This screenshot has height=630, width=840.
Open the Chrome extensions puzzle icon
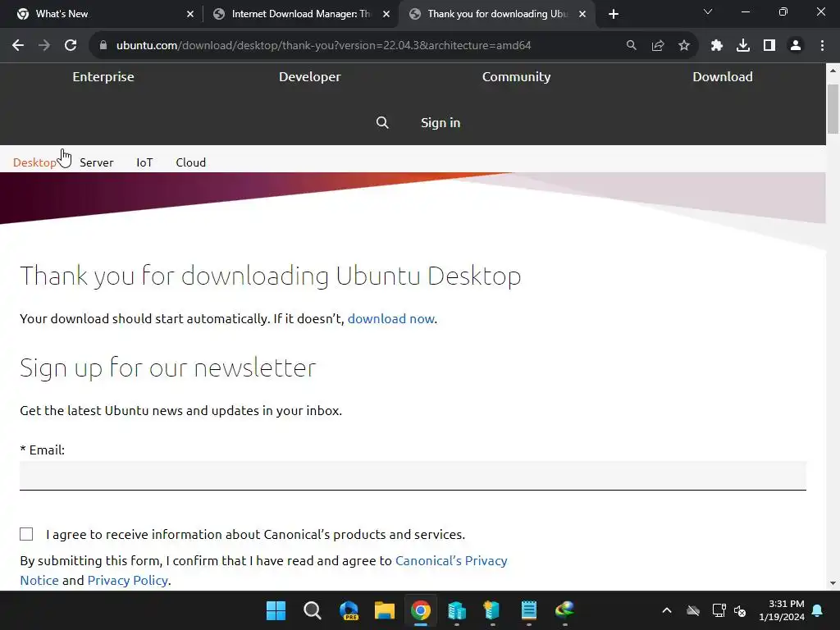[x=717, y=46]
